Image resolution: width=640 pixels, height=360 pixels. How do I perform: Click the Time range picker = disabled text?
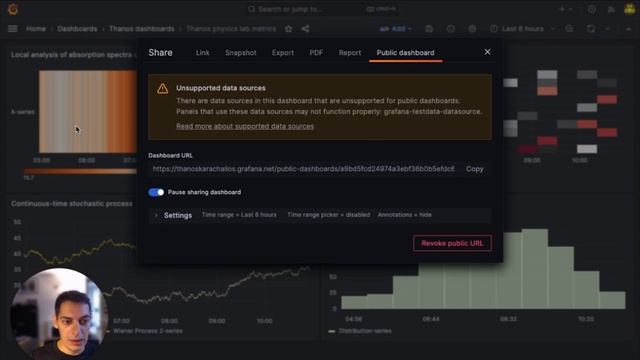329,215
